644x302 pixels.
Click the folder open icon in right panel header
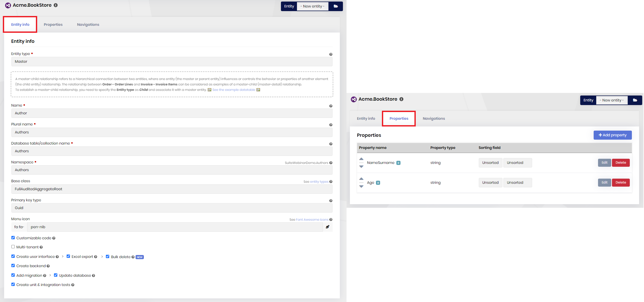pyautogui.click(x=635, y=100)
